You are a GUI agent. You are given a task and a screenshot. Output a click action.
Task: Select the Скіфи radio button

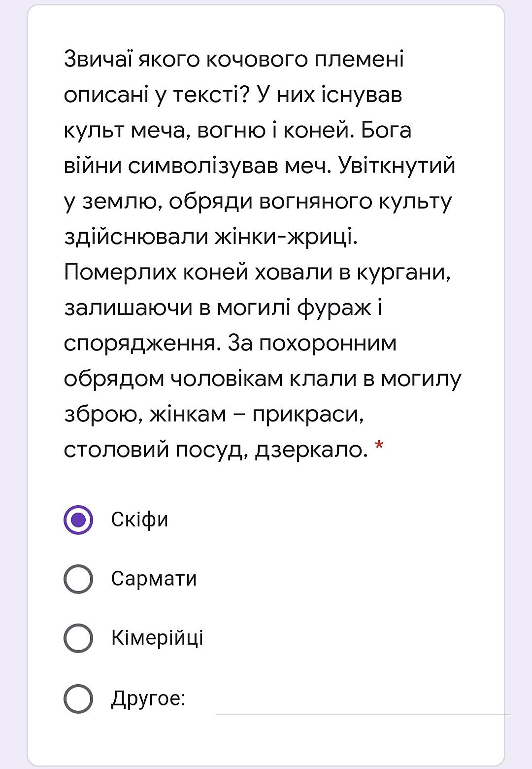(78, 520)
